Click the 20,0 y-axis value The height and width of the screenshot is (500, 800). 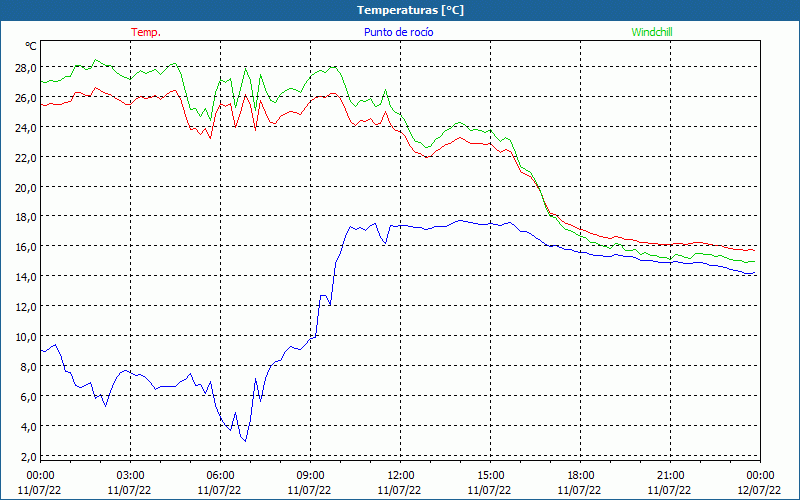pos(26,188)
